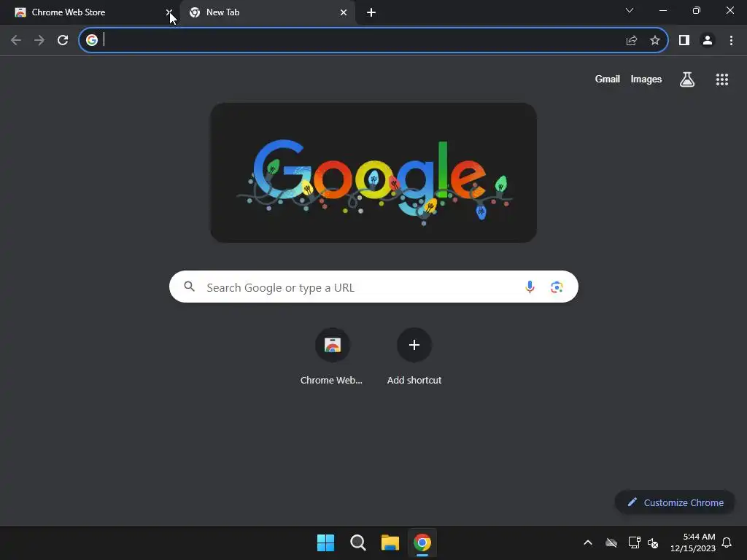Open a new tab with the plus button
The width and height of the screenshot is (747, 560).
371,12
